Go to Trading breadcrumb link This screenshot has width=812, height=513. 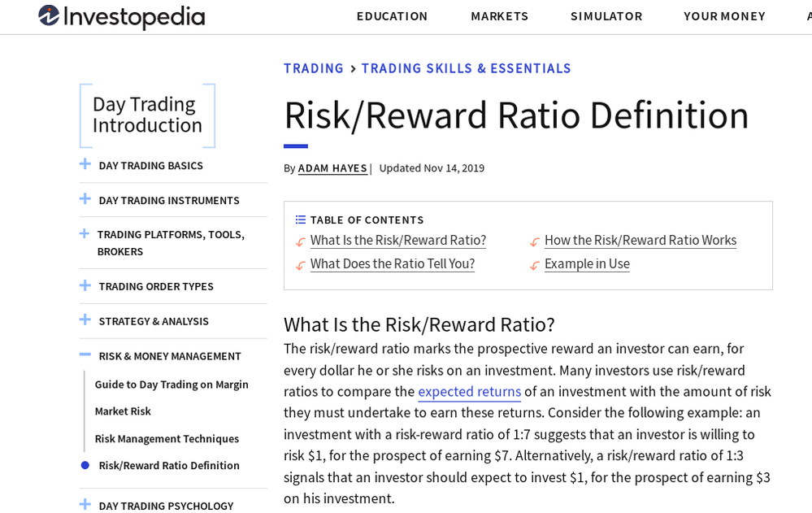point(313,68)
